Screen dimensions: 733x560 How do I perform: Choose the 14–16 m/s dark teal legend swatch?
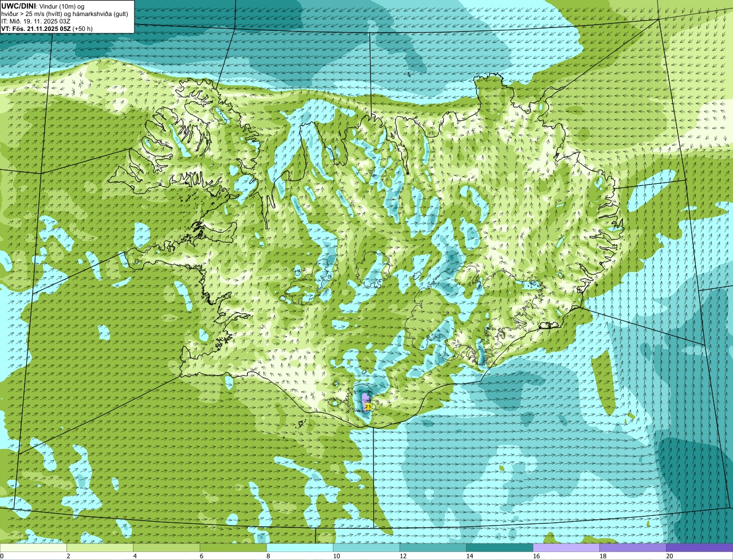pyautogui.click(x=500, y=548)
